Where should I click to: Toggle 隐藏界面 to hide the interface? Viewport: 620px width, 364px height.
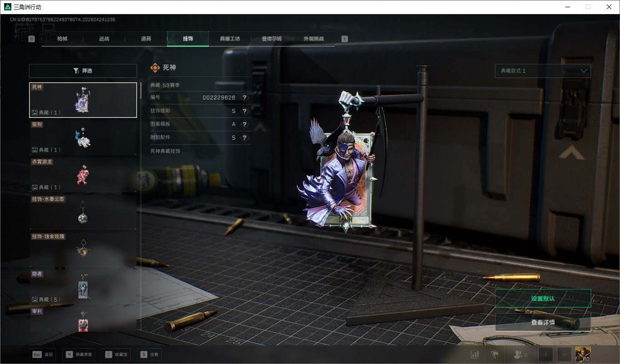[x=80, y=354]
